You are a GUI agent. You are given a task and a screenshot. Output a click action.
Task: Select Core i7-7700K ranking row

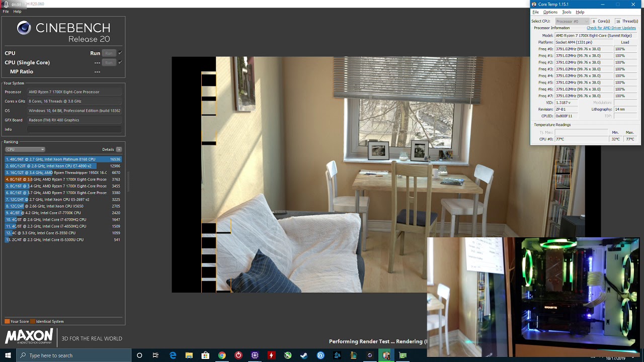pos(63,213)
